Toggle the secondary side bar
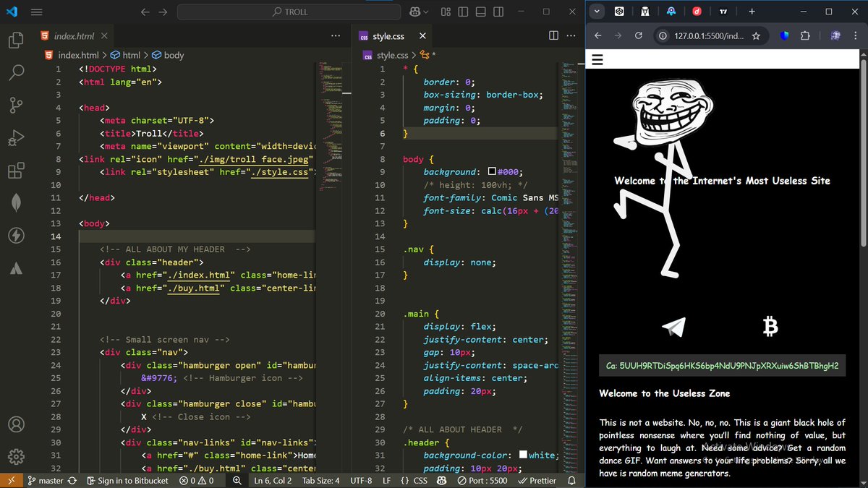This screenshot has height=488, width=868. click(499, 12)
